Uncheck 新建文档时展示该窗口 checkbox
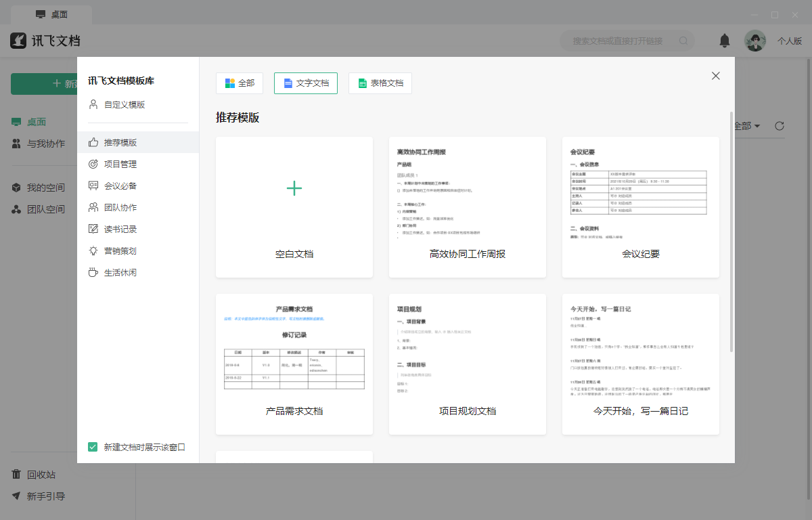812x520 pixels. [x=93, y=447]
